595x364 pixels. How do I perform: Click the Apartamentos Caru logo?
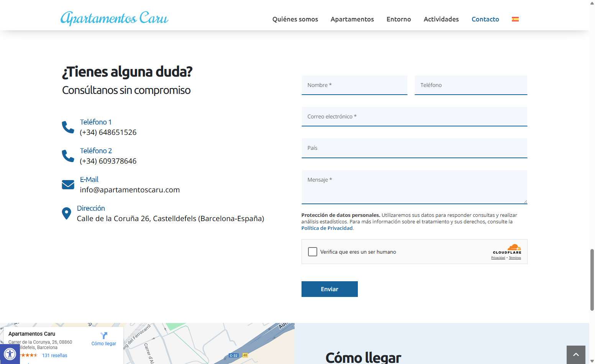click(x=114, y=18)
